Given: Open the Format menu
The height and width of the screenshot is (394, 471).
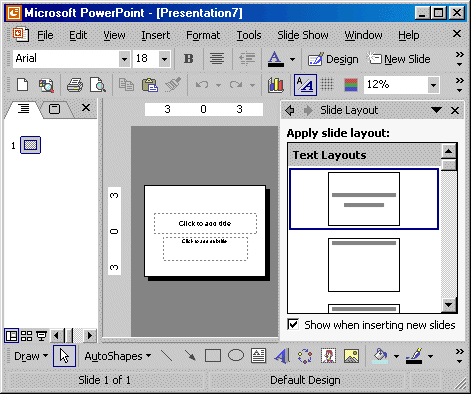Looking at the screenshot, I should 203,35.
